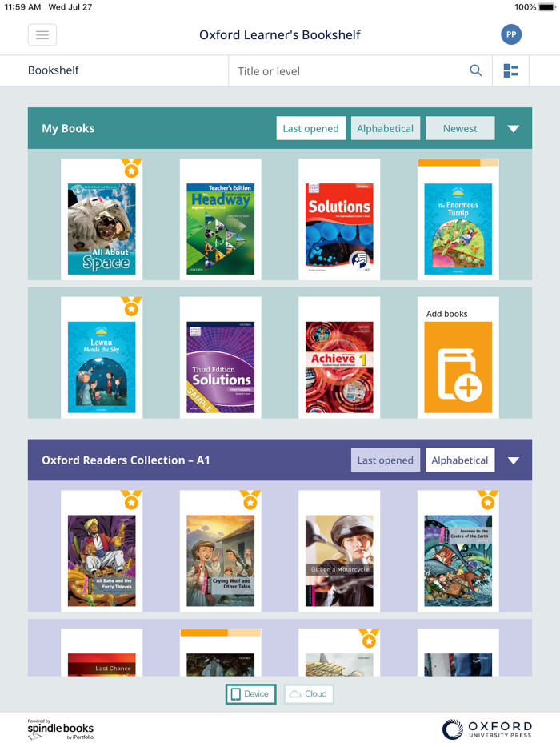Open the Achieve 1 book
The height and width of the screenshot is (747, 560).
pos(339,367)
